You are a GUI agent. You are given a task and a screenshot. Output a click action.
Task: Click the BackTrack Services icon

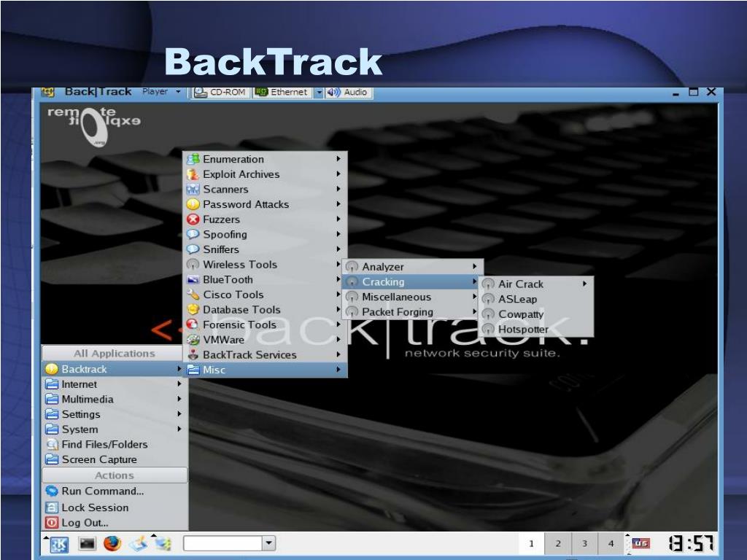click(193, 355)
